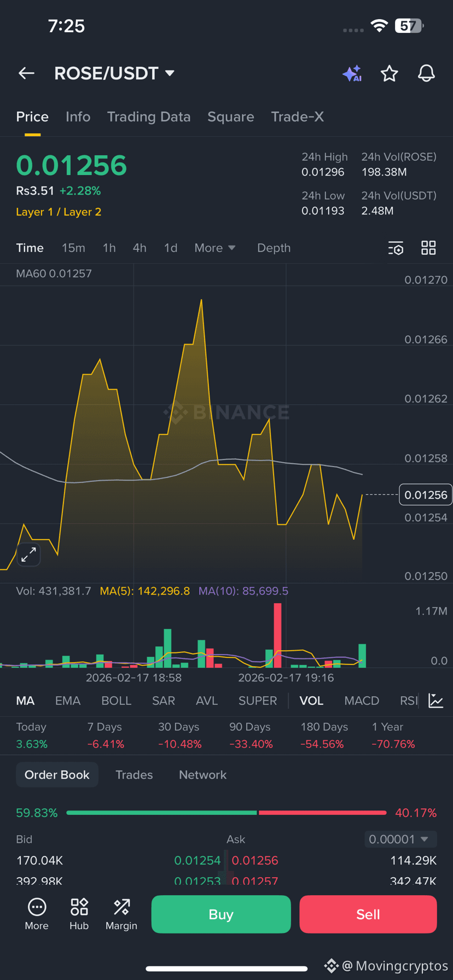
Task: Open the AI sparkle assistant icon
Action: point(352,73)
